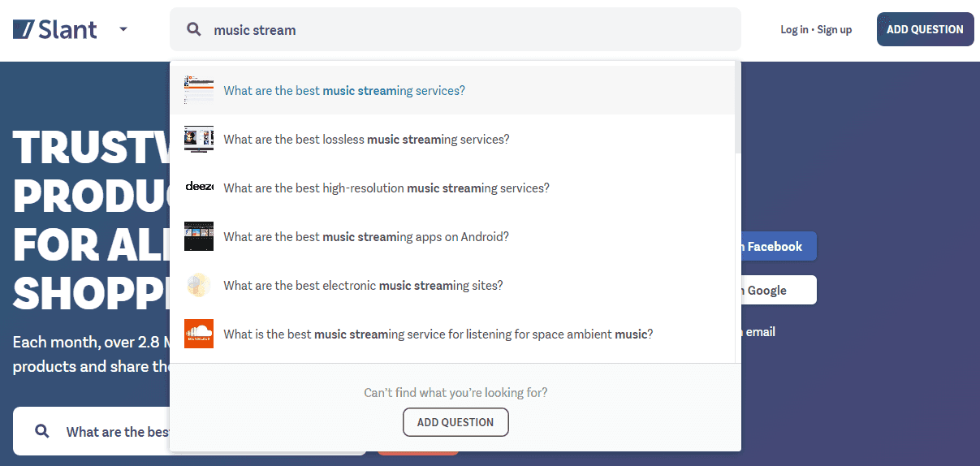Click the dark ADD QUESTION header button
This screenshot has height=466, width=980.
[925, 29]
